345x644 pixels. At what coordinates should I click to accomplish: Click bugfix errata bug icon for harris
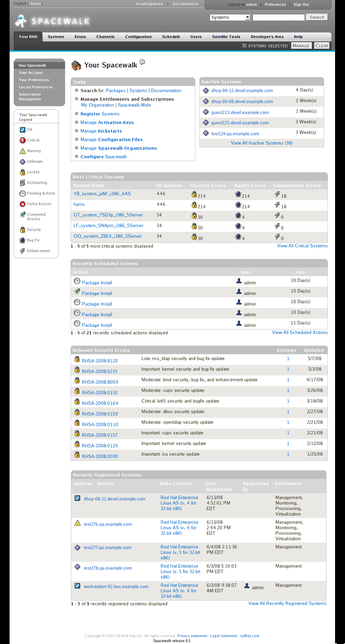[238, 205]
